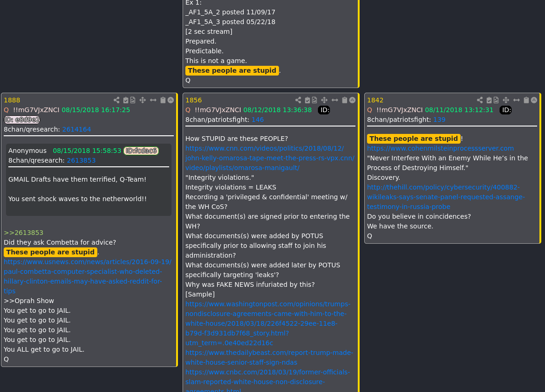Image resolution: width=545 pixels, height=392 pixels.
Task: Open the Daily Beast NDA report link
Action: (269, 357)
